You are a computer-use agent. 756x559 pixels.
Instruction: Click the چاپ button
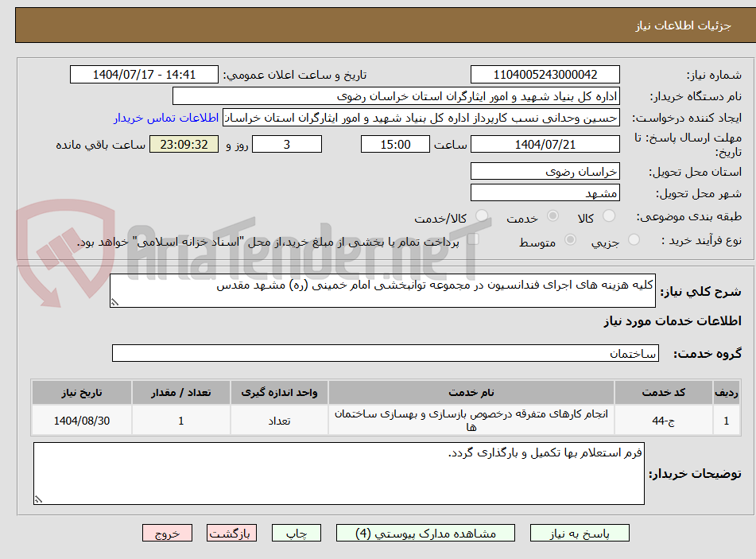tap(296, 533)
